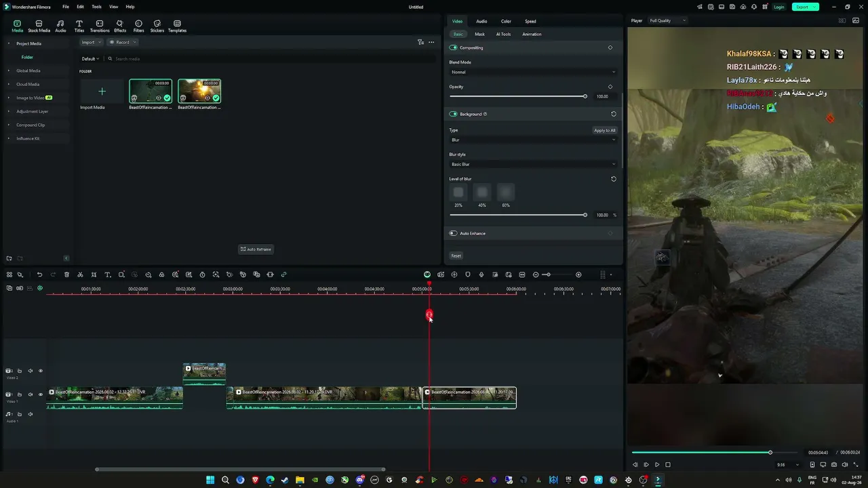Image resolution: width=868 pixels, height=488 pixels.
Task: Adjust the Opacity slider handle
Action: coord(585,96)
